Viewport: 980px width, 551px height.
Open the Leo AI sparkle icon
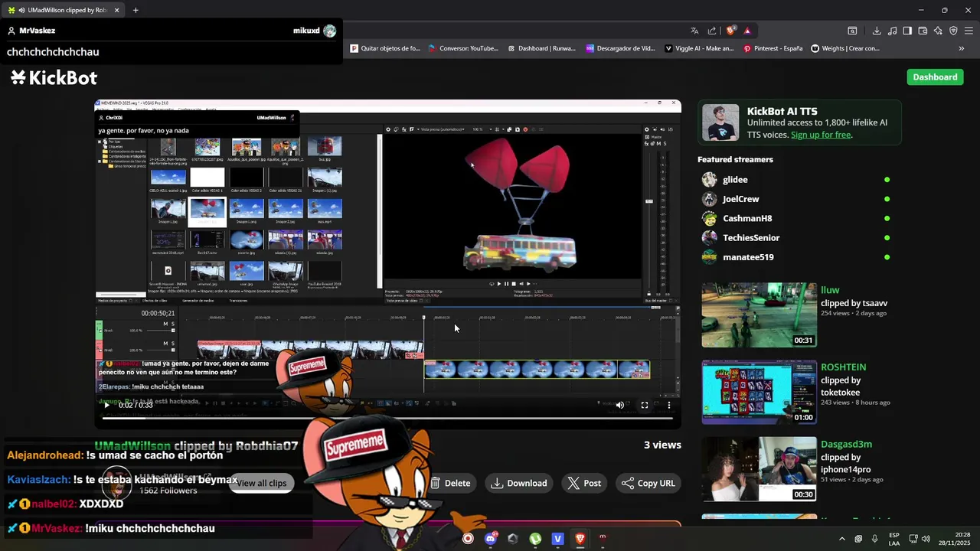coord(938,31)
